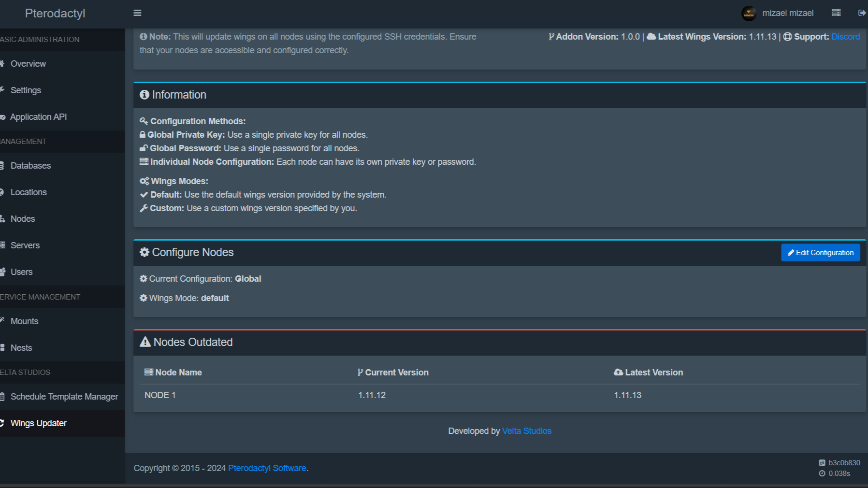Click the Edit Configuration button

click(820, 253)
